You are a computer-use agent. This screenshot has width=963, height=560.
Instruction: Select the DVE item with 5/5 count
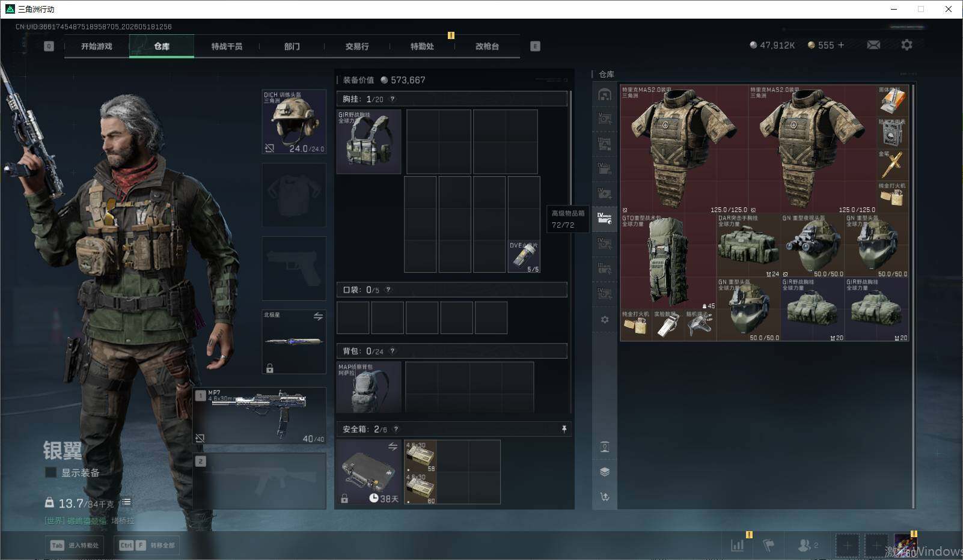point(524,257)
